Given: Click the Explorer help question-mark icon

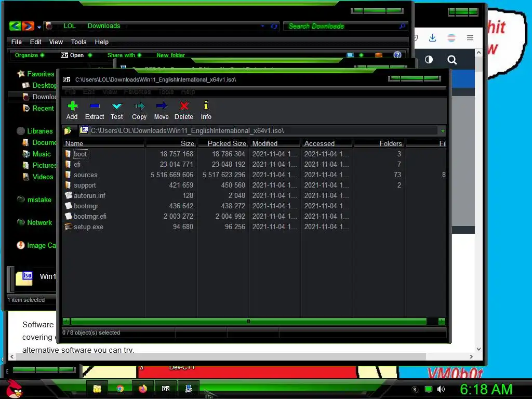Looking at the screenshot, I should 397,55.
